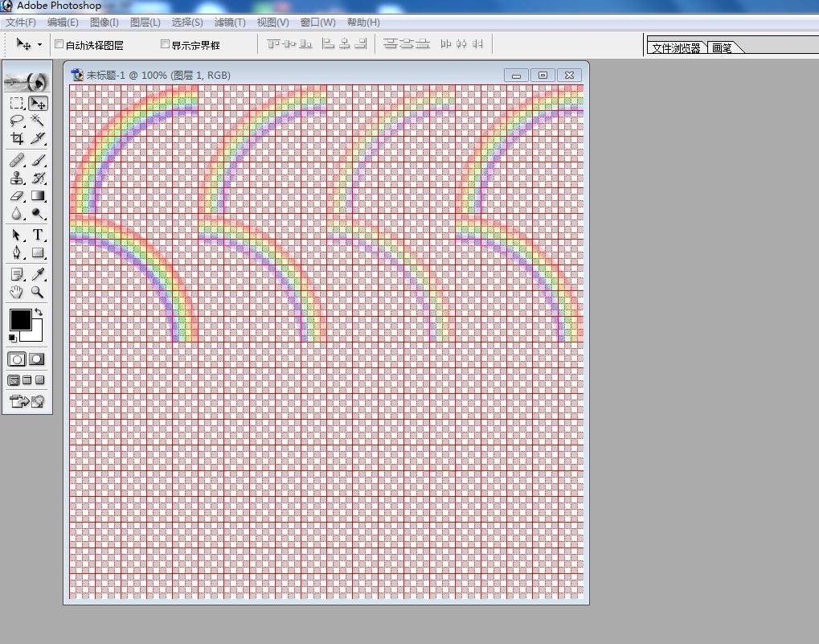Select the Eyedropper tool

[x=38, y=274]
